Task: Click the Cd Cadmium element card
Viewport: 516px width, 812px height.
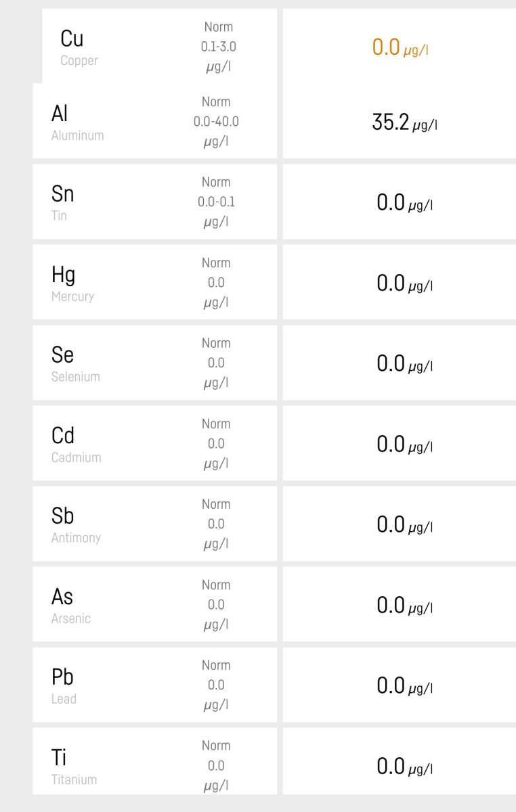Action: [x=155, y=443]
